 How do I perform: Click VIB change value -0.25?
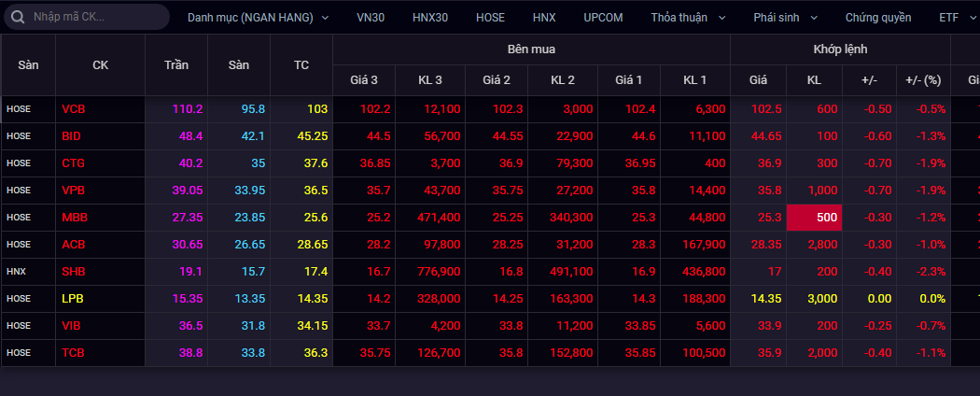tap(878, 326)
